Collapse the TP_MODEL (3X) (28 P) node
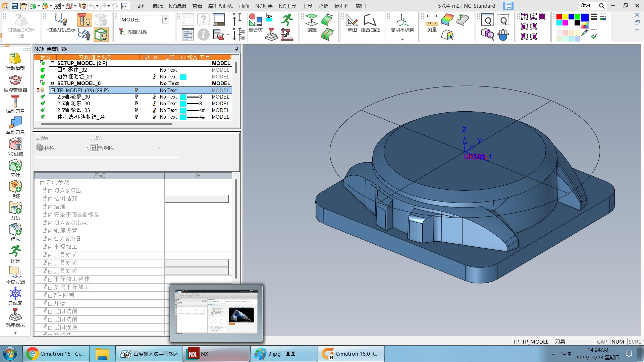The height and width of the screenshot is (362, 644). tap(53, 90)
